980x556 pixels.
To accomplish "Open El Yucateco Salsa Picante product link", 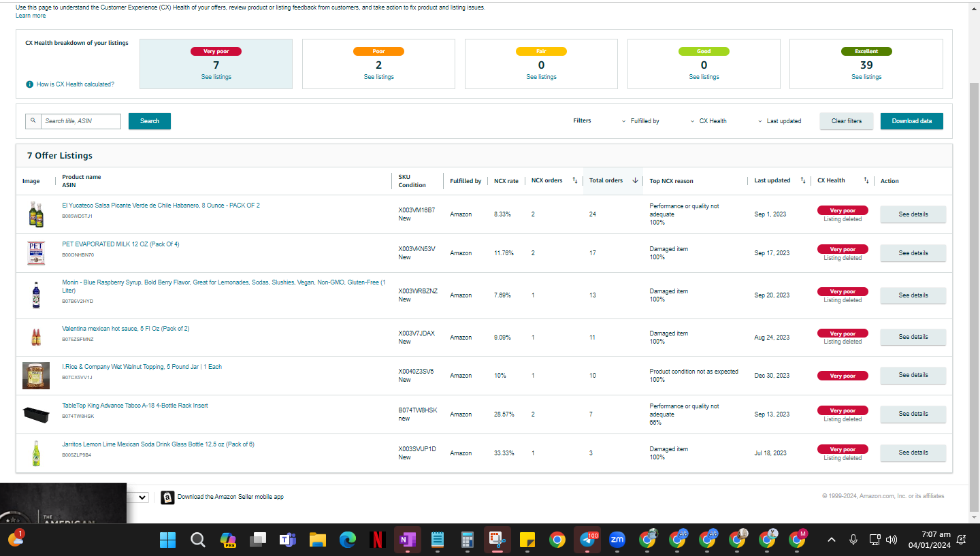I will point(161,206).
